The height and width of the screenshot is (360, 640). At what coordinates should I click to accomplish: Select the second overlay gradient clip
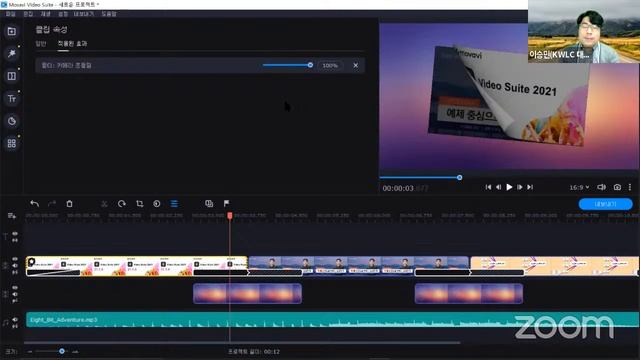tap(469, 293)
